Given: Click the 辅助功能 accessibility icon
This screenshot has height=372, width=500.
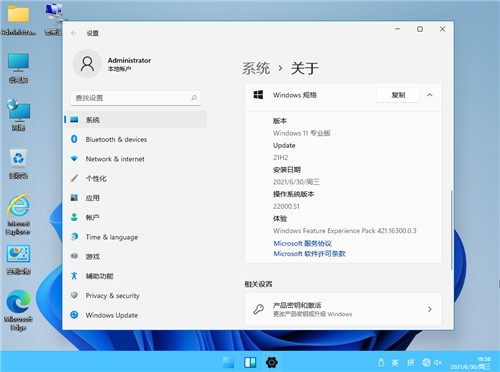Looking at the screenshot, I should point(74,276).
